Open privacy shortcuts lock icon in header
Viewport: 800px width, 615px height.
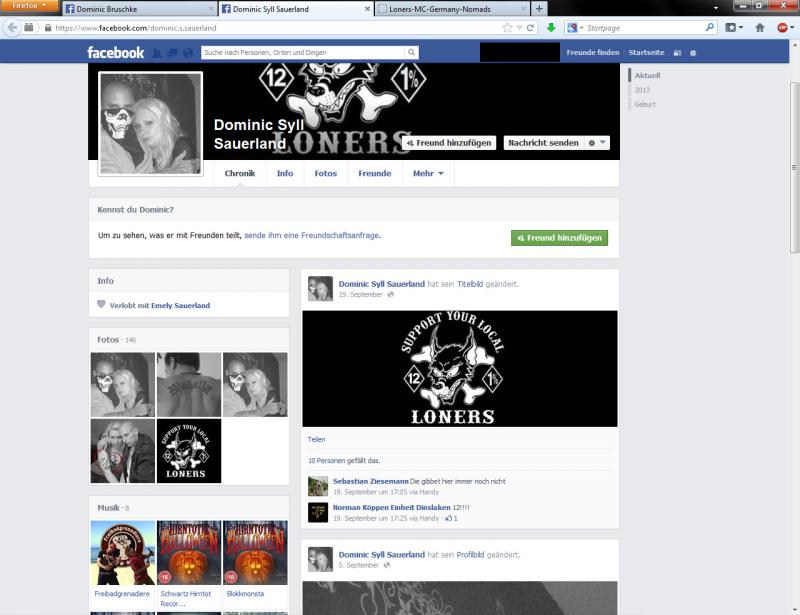(x=677, y=53)
